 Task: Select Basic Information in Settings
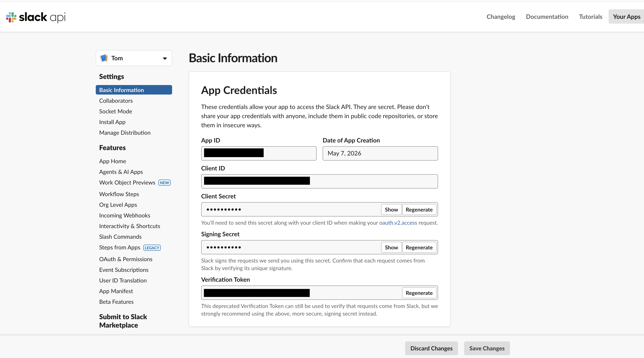[x=134, y=90]
